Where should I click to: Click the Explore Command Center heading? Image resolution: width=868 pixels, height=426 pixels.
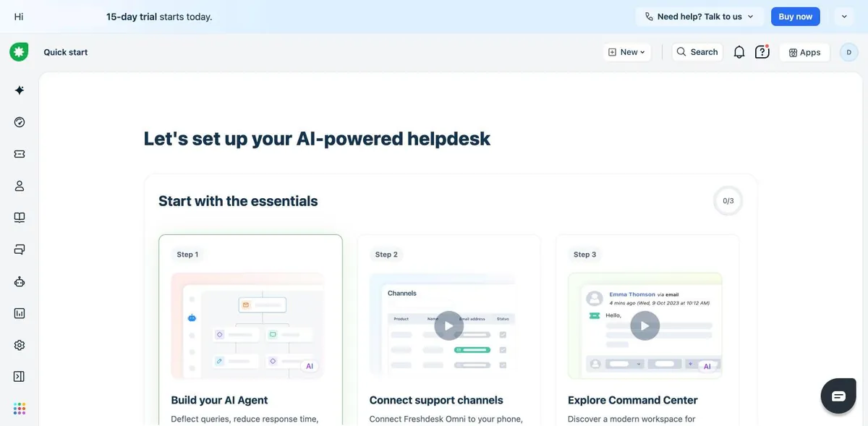click(633, 400)
